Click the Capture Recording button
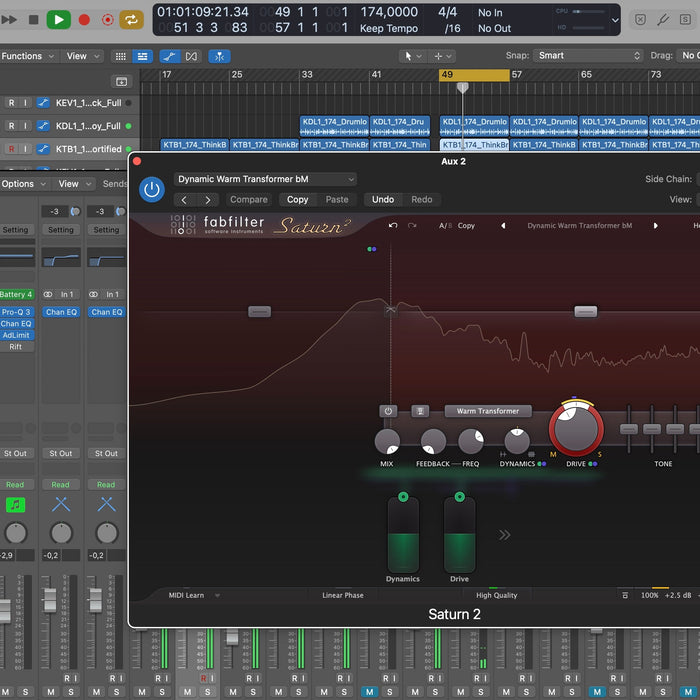 pyautogui.click(x=108, y=20)
